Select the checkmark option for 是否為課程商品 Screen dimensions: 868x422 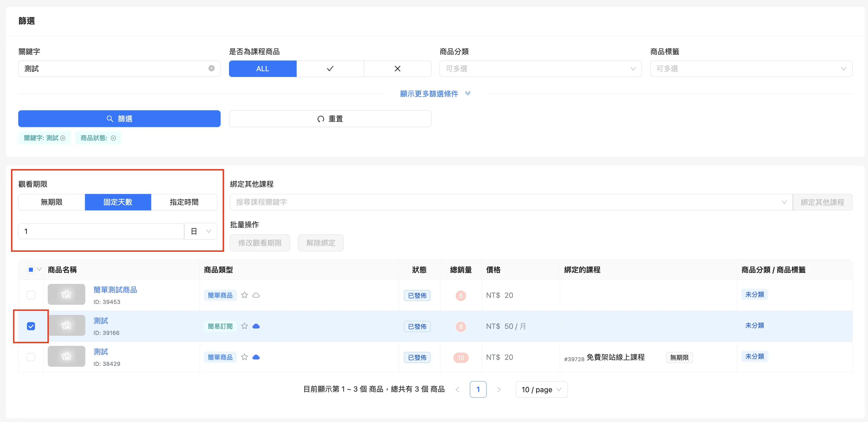330,69
